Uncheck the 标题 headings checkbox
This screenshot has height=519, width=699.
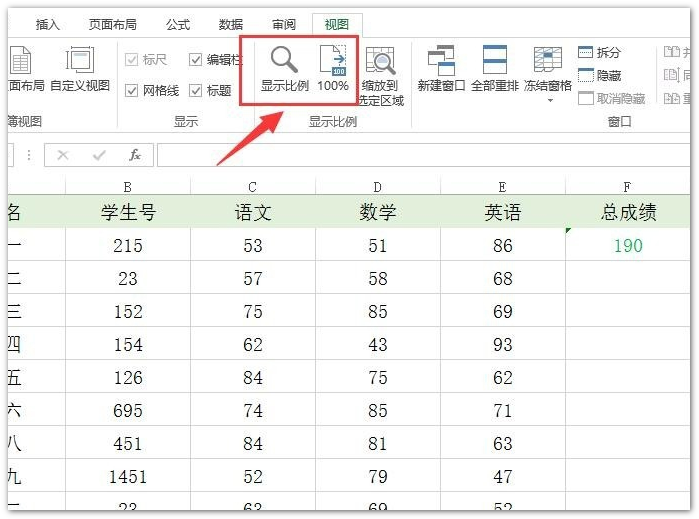[x=195, y=91]
